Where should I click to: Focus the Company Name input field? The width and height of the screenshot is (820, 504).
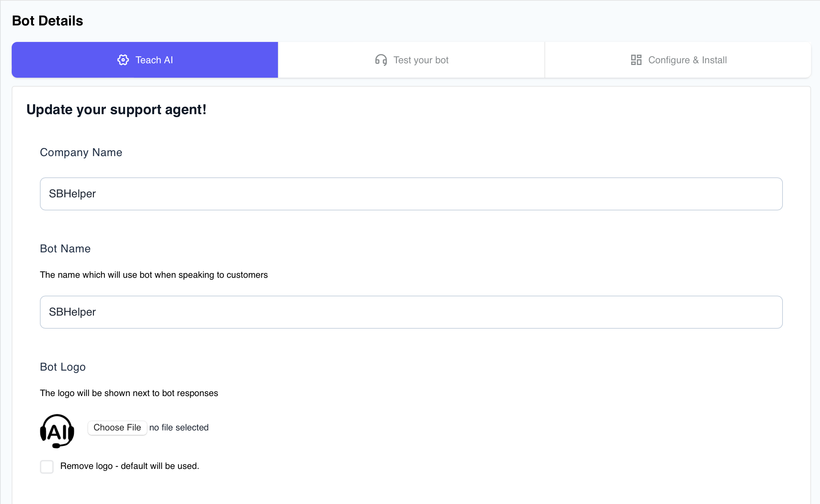point(411,194)
